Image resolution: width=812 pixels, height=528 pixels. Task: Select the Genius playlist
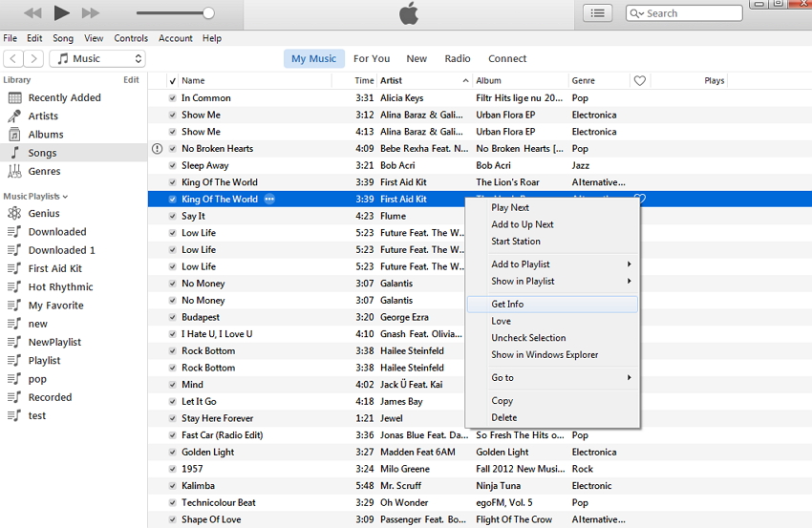click(44, 214)
